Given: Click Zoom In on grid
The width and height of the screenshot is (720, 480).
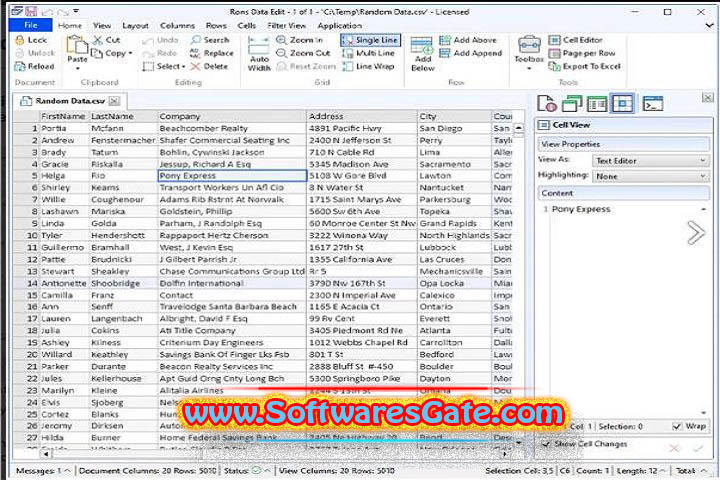Looking at the screenshot, I should [x=299, y=40].
